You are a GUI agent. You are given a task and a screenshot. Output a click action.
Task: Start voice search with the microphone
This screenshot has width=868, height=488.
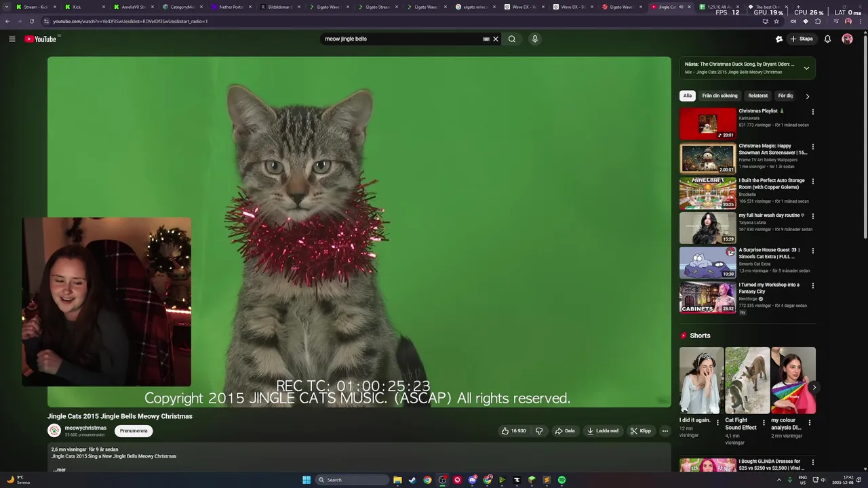[535, 39]
